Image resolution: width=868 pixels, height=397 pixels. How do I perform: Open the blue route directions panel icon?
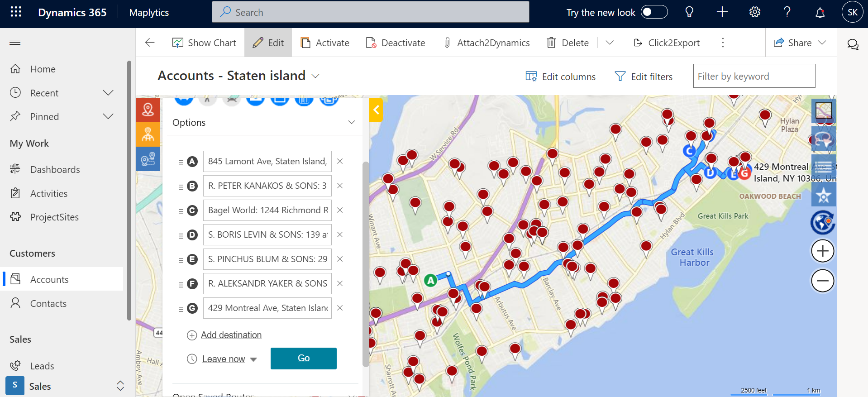[x=148, y=159]
